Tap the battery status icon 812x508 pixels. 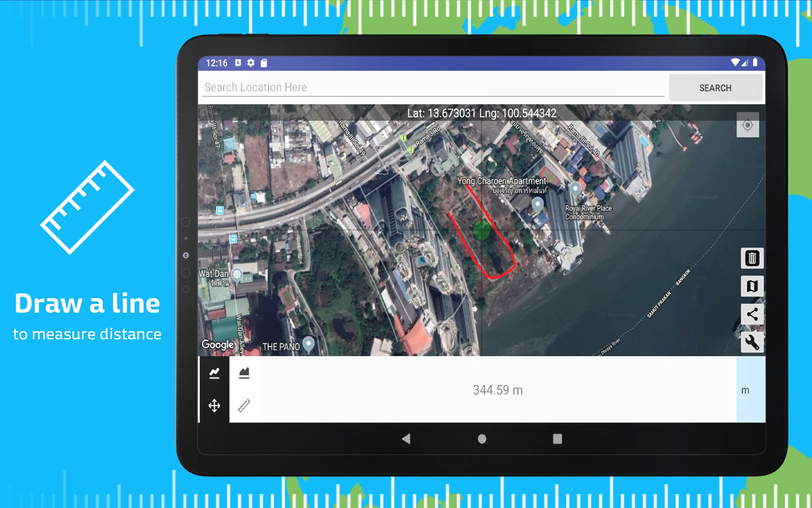(x=755, y=63)
